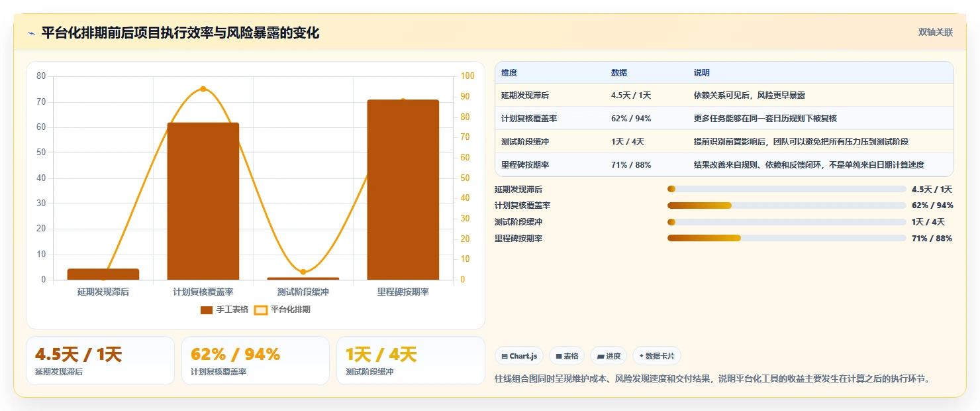Click the 里程碑按期率 x-axis label
The image size is (980, 411).
pos(403,292)
